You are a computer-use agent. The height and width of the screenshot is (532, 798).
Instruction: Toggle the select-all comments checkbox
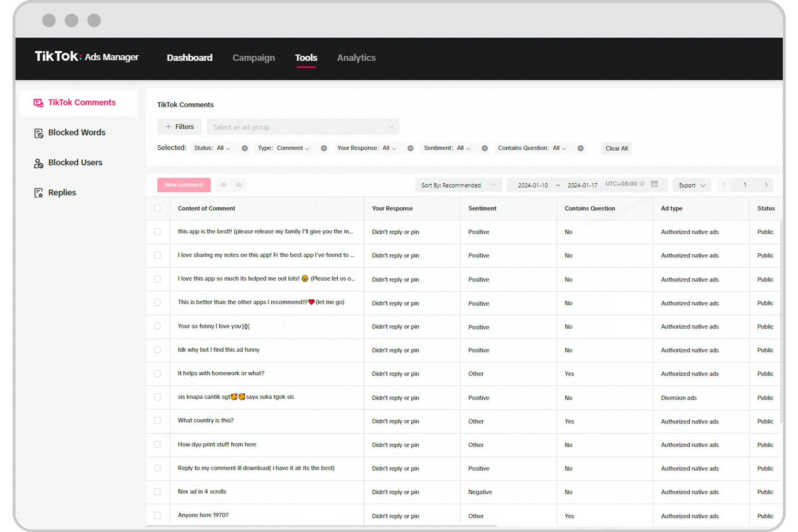(x=157, y=208)
